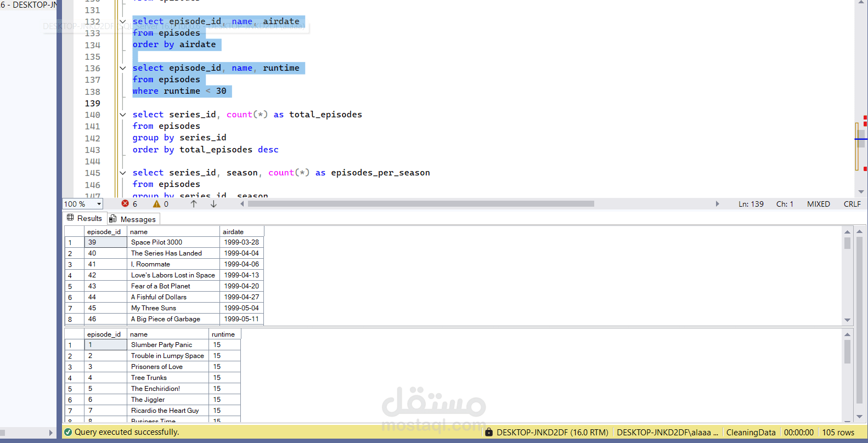Select the 'Trouble in Lumpy Space' cell
The height and width of the screenshot is (443, 868).
click(x=168, y=356)
